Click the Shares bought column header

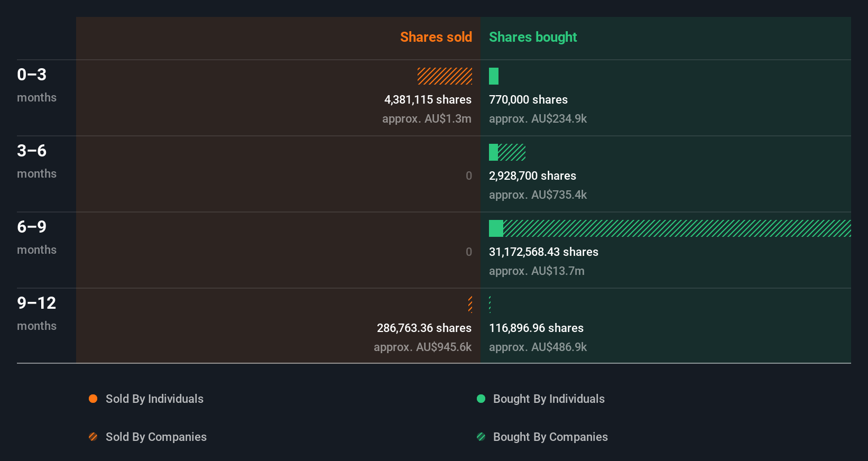tap(533, 37)
